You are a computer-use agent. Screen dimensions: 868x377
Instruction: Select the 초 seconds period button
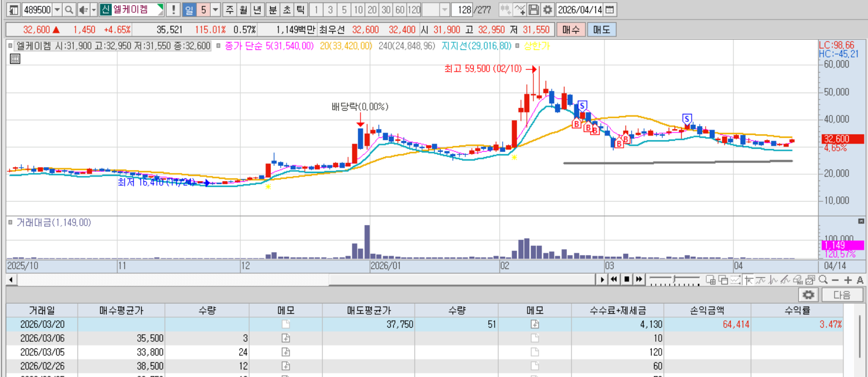(x=286, y=9)
